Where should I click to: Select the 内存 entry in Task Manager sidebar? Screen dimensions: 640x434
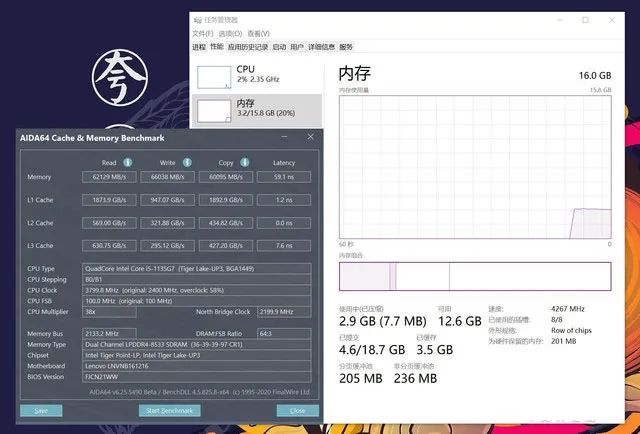257,111
